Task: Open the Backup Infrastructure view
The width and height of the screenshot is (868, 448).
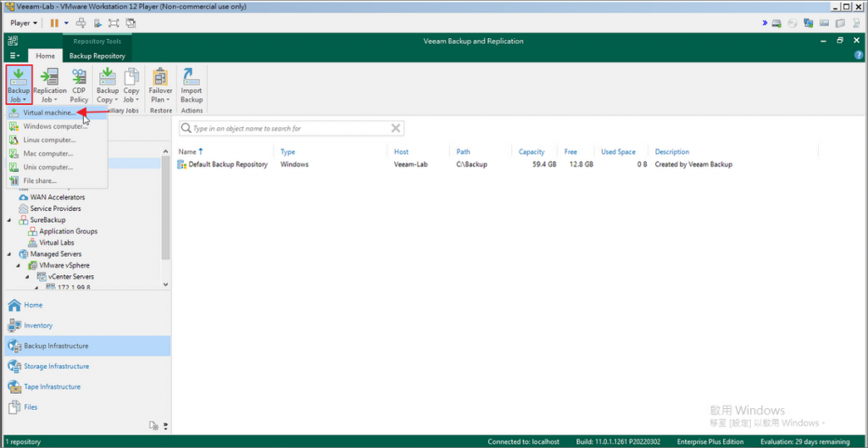Action: coord(87,346)
